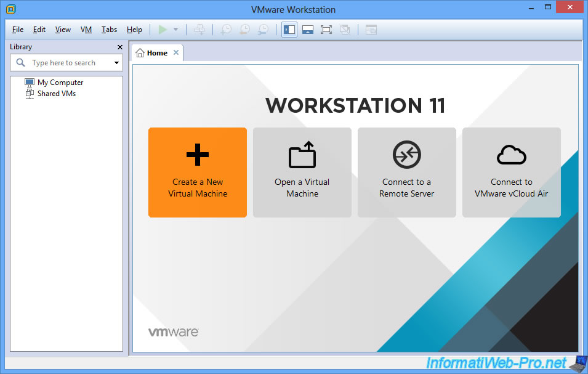This screenshot has height=374, width=588.
Task: Click Open a Virtual Machine tile
Action: pos(302,172)
